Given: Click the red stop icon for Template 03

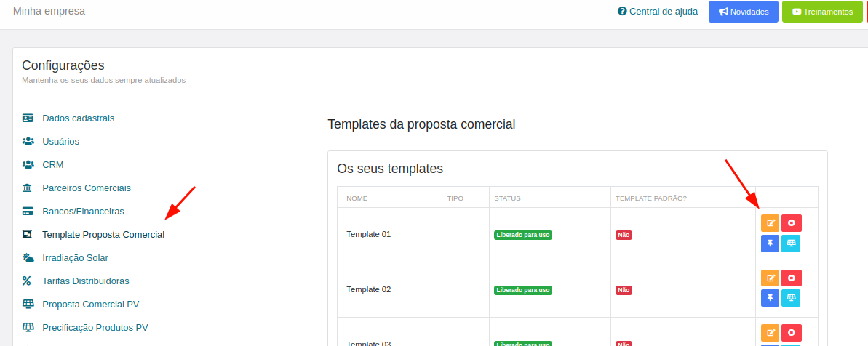Looking at the screenshot, I should [792, 333].
